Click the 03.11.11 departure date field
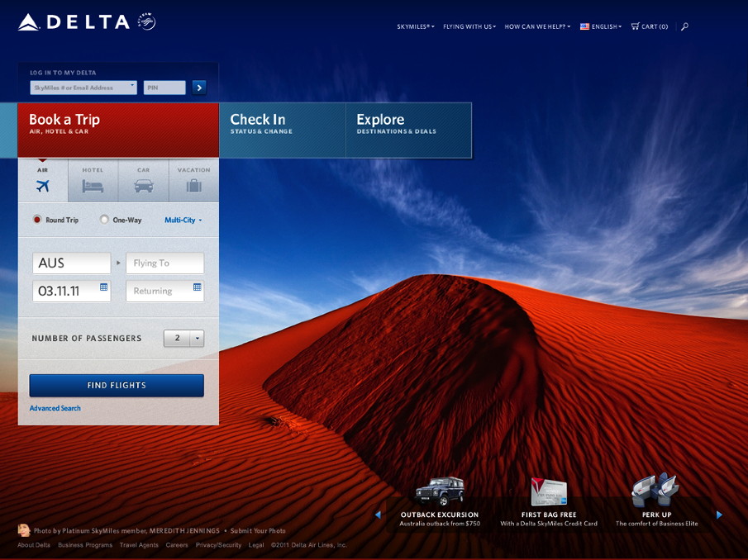The height and width of the screenshot is (560, 748). (72, 292)
